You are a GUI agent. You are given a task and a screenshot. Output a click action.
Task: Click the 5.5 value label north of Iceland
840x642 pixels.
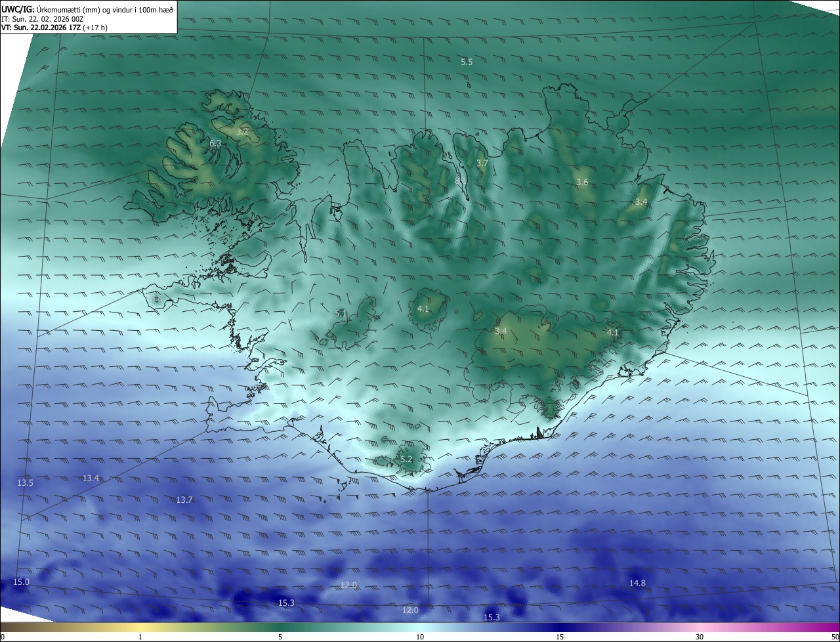[467, 62]
